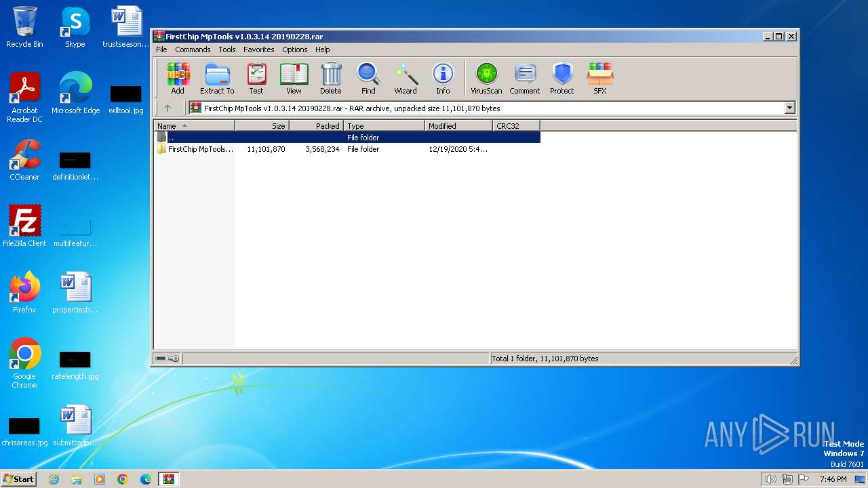Image resolution: width=868 pixels, height=488 pixels.
Task: Launch the Wizard tool
Action: coord(406,78)
